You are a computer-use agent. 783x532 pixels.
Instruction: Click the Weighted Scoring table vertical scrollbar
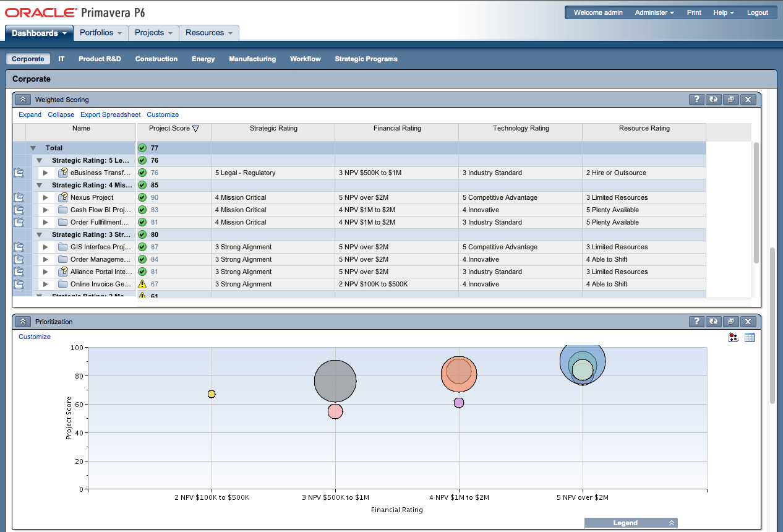coord(756,202)
